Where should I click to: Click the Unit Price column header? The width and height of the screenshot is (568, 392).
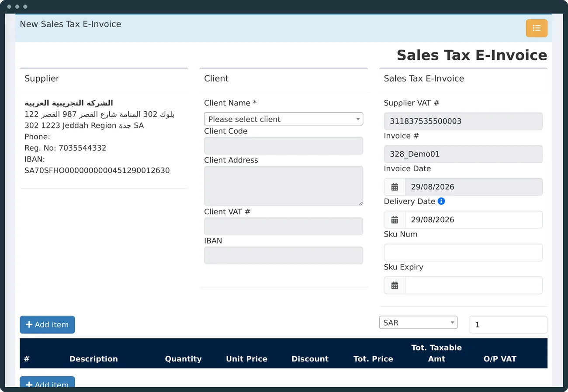246,359
